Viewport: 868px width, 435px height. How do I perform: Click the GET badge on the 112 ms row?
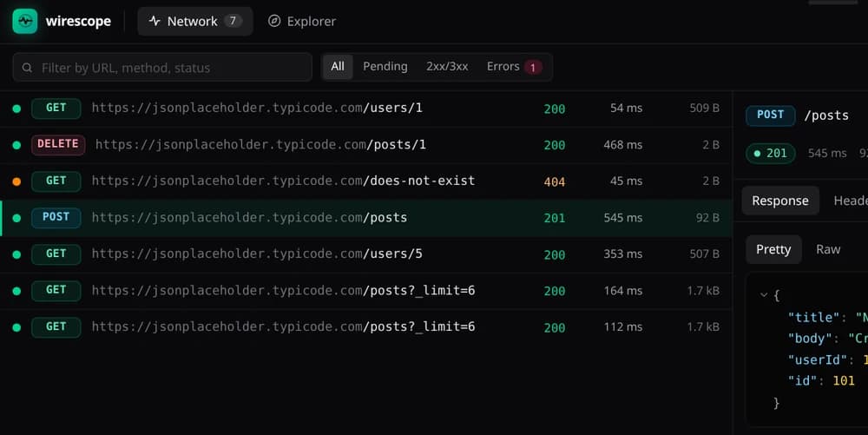point(56,326)
